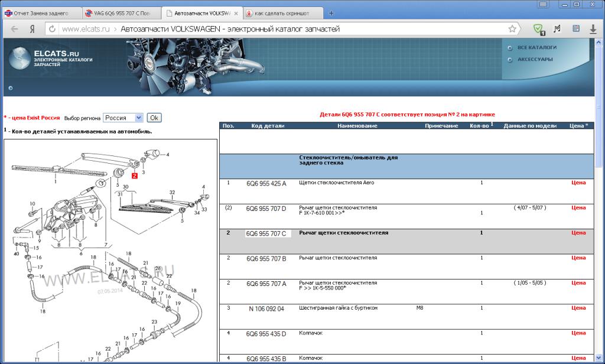
Task: Open the green shield protection icon
Action: tap(538, 29)
